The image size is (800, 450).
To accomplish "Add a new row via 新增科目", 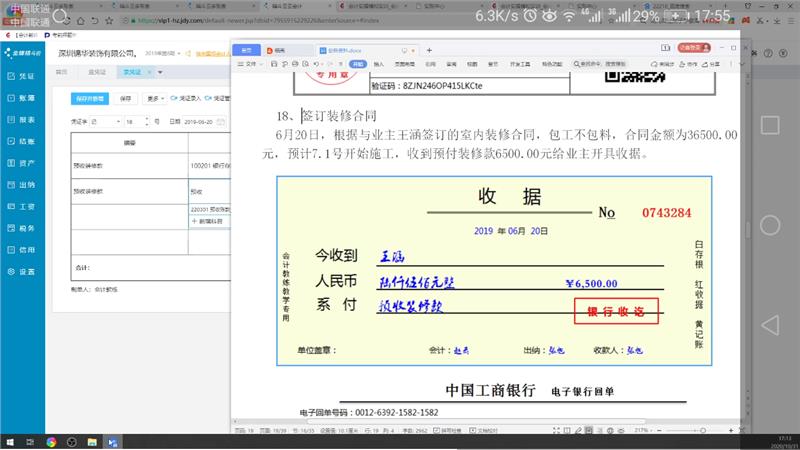I will coord(208,219).
